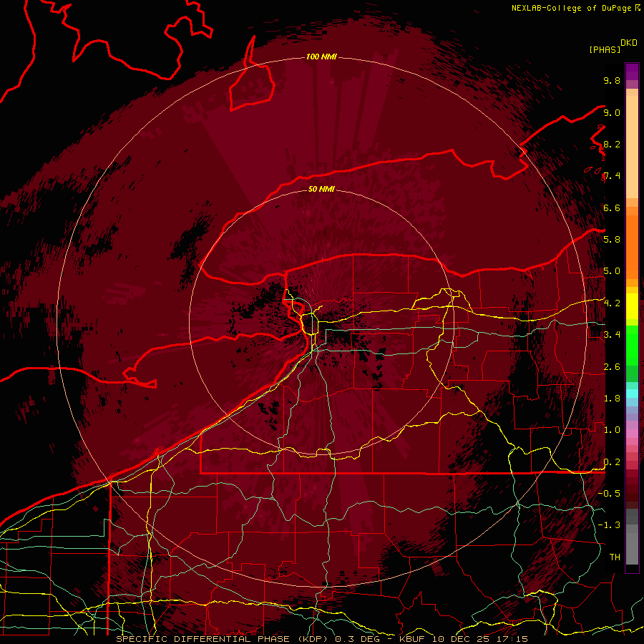Select the 1.0 legend value
644x644 pixels.
612,429
